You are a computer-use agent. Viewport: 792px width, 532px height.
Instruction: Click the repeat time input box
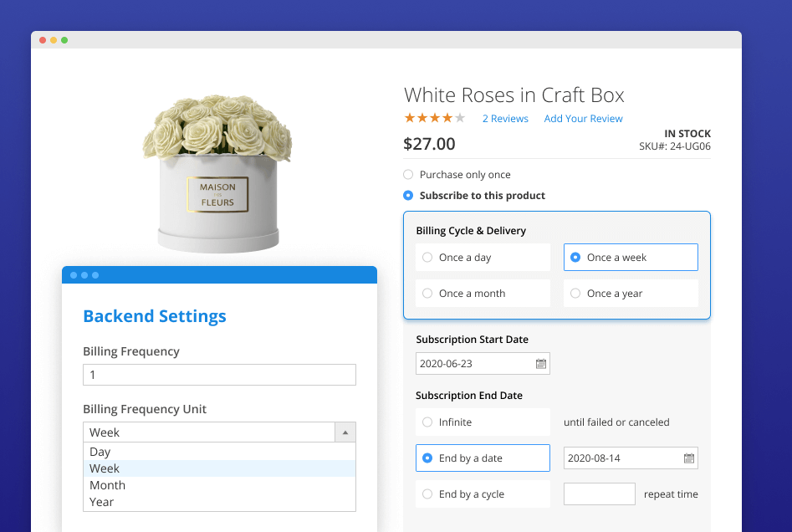click(599, 494)
